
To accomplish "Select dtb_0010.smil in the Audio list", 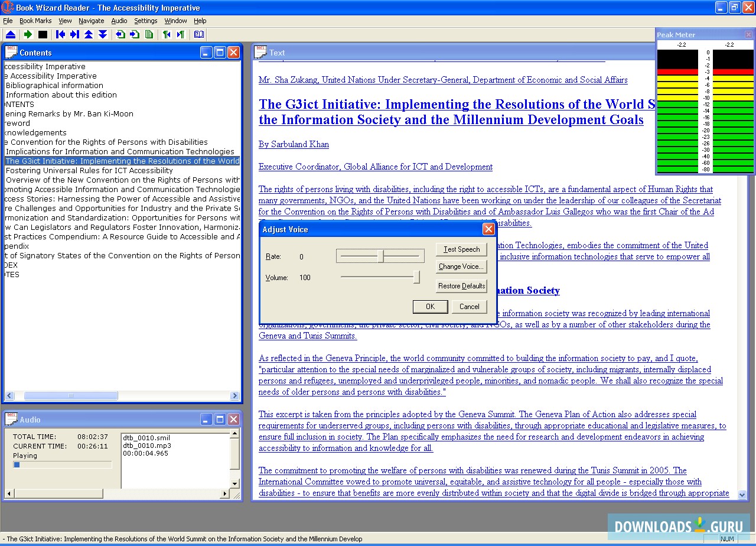I will click(146, 438).
